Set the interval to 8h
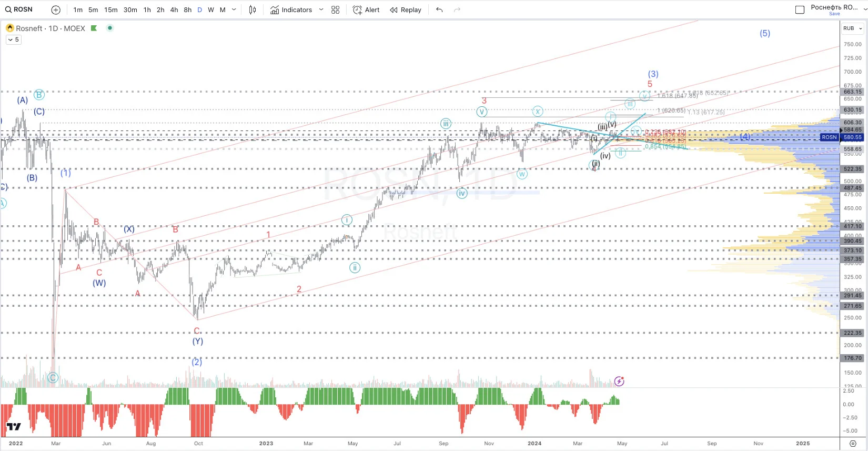The image size is (868, 451). pyautogui.click(x=188, y=9)
